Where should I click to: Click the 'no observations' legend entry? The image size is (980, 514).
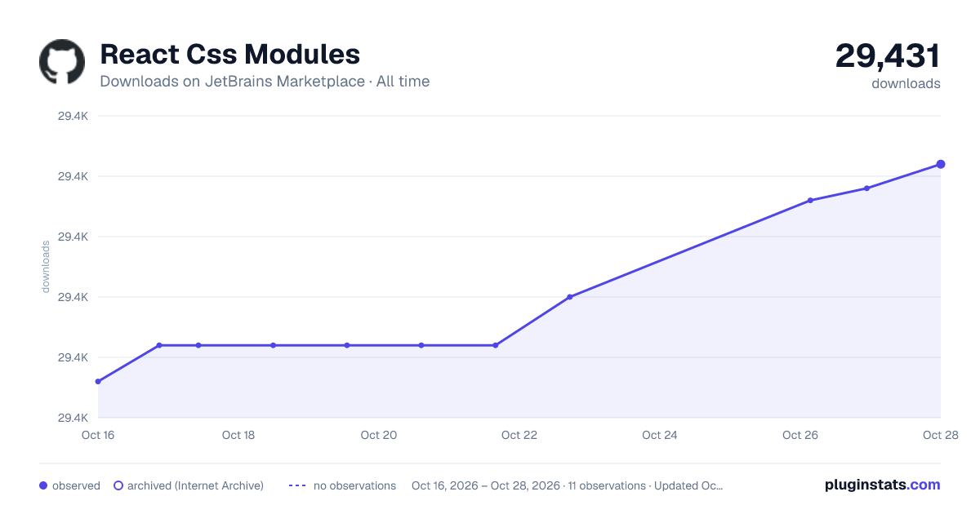point(342,485)
